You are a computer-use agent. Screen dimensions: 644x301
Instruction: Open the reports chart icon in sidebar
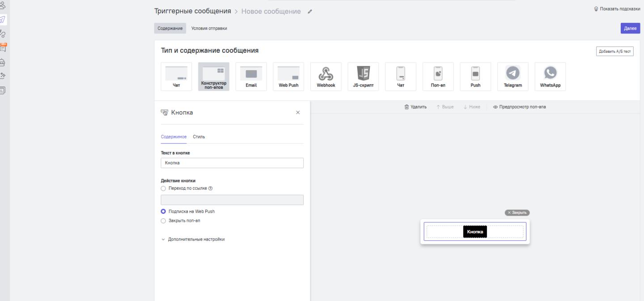point(3,90)
